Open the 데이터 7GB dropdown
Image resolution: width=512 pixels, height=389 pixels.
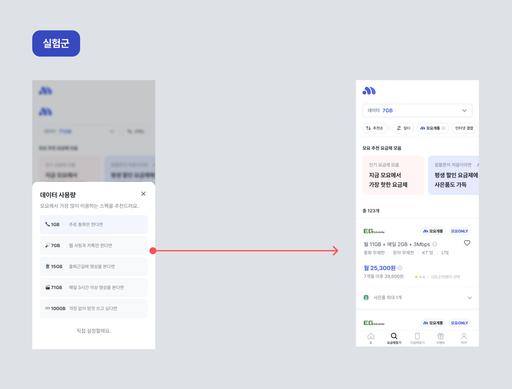tap(417, 110)
